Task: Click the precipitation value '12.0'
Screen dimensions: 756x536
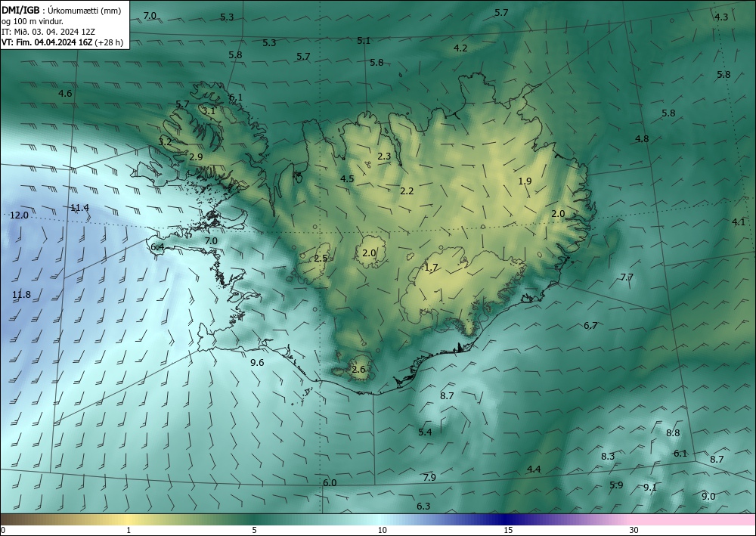Action: 20,215
